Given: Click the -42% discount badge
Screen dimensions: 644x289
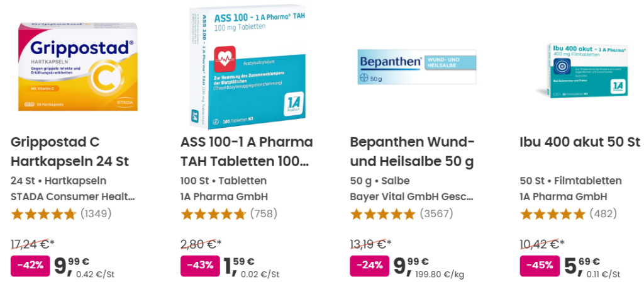Looking at the screenshot, I should 30,265.
